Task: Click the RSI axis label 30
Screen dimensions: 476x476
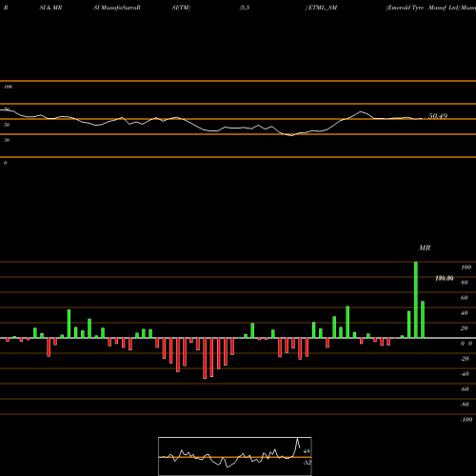Action: [7, 140]
